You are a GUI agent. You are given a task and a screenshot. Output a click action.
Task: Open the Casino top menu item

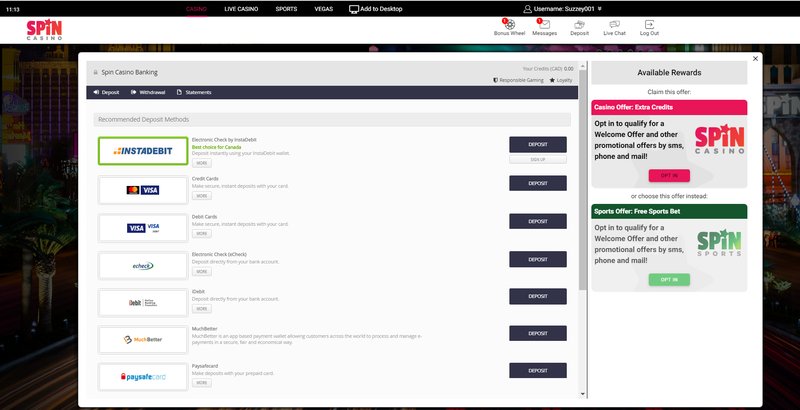[196, 9]
